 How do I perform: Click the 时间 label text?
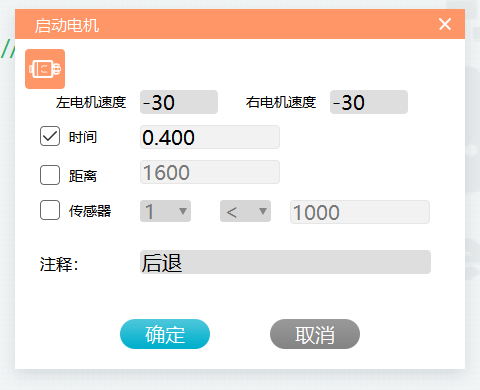point(83,137)
